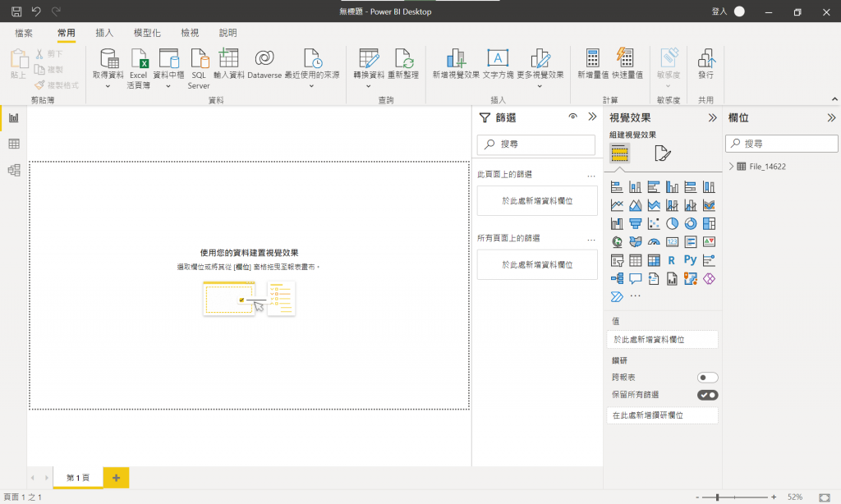841x504 pixels.
Task: Click the SQL Server button
Action: click(199, 68)
